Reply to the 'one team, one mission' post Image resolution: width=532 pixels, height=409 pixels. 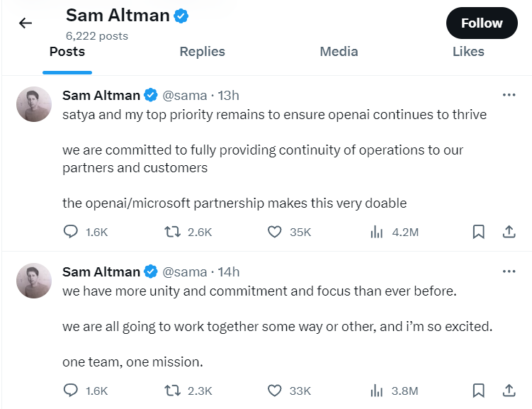[x=71, y=391]
